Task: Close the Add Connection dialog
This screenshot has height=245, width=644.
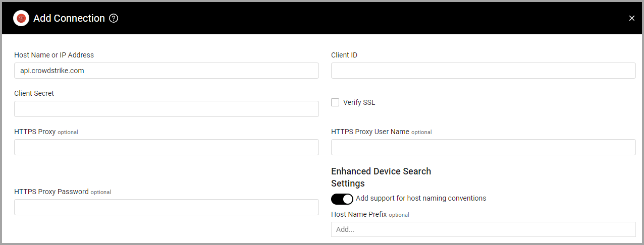Action: pos(632,18)
